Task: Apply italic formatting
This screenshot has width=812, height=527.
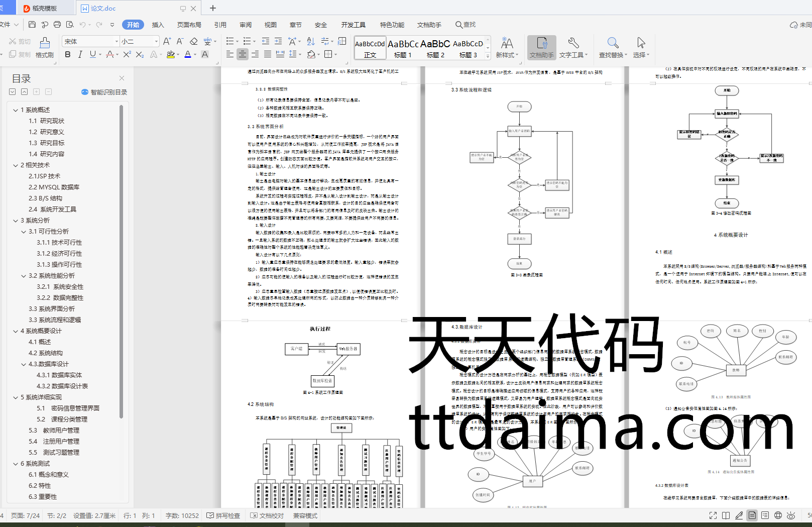Action: click(80, 54)
